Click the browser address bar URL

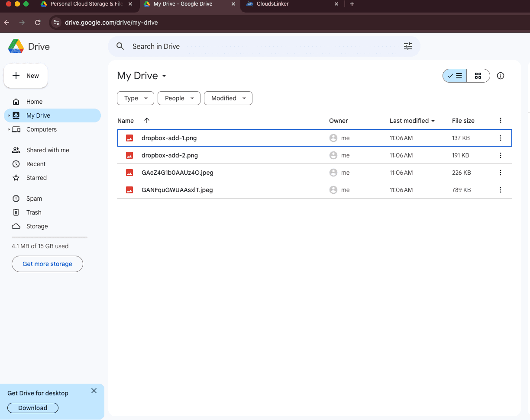coord(111,22)
